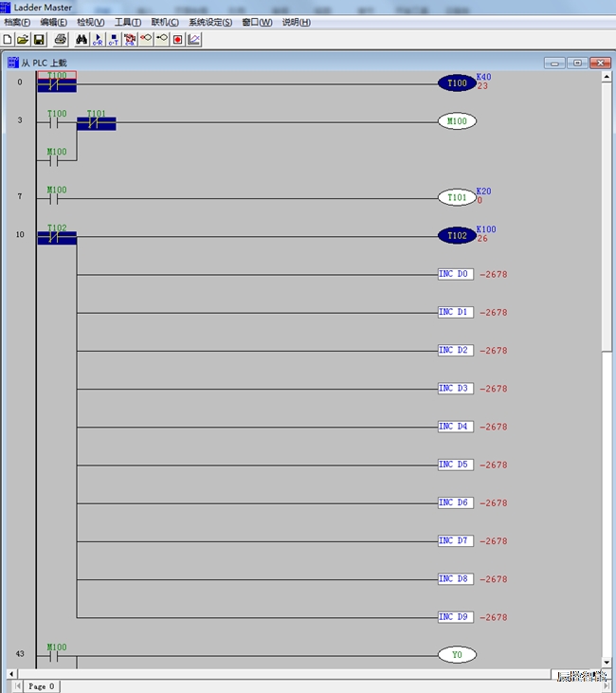Click the vertical scrollbar down arrow
Screen dimensions: 616x693
[x=607, y=661]
